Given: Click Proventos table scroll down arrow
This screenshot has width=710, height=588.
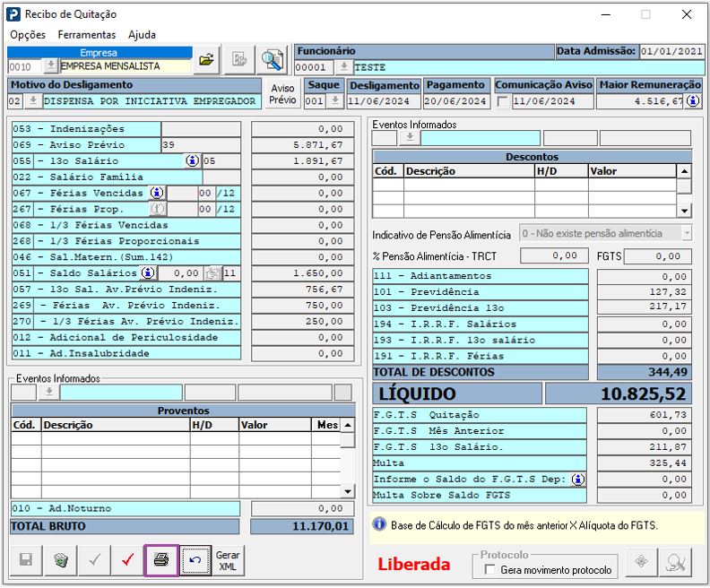Looking at the screenshot, I should (x=348, y=491).
